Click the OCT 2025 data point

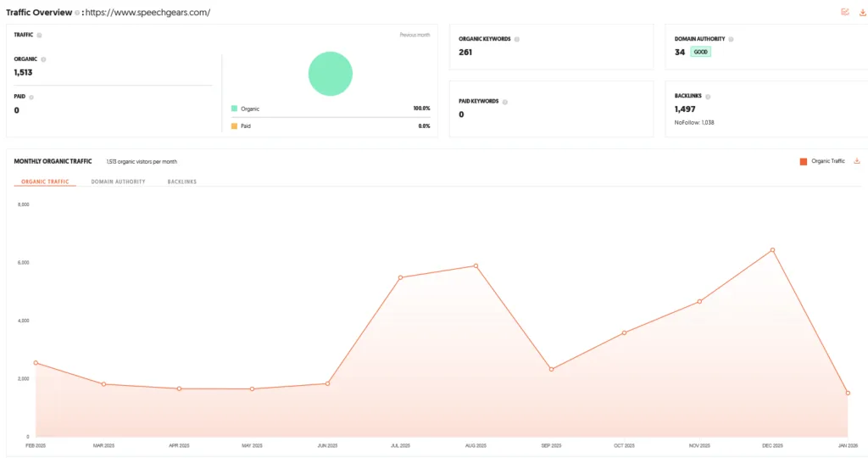click(x=624, y=332)
